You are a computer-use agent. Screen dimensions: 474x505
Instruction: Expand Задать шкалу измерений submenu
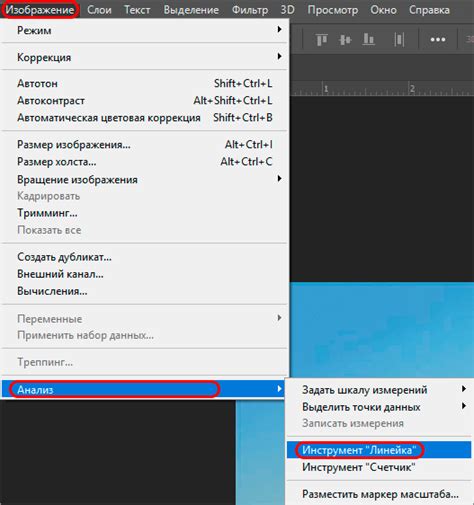(379, 389)
